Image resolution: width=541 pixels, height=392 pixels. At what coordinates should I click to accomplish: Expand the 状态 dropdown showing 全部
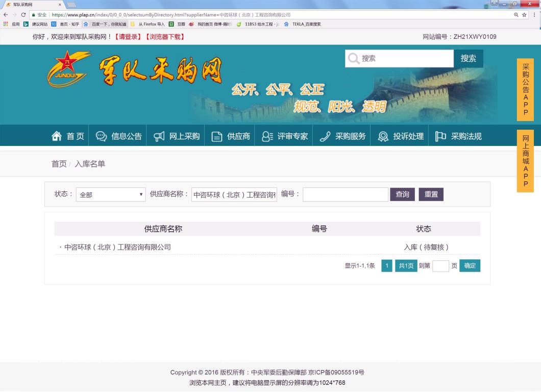coord(111,194)
